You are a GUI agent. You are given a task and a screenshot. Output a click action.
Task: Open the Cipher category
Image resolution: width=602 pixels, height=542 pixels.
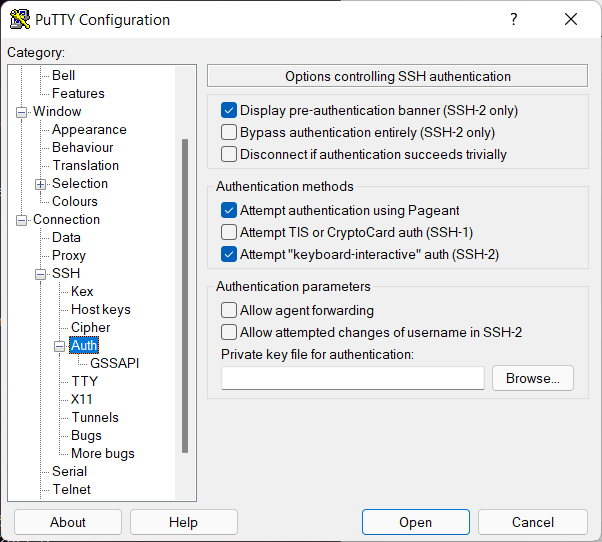(x=91, y=327)
